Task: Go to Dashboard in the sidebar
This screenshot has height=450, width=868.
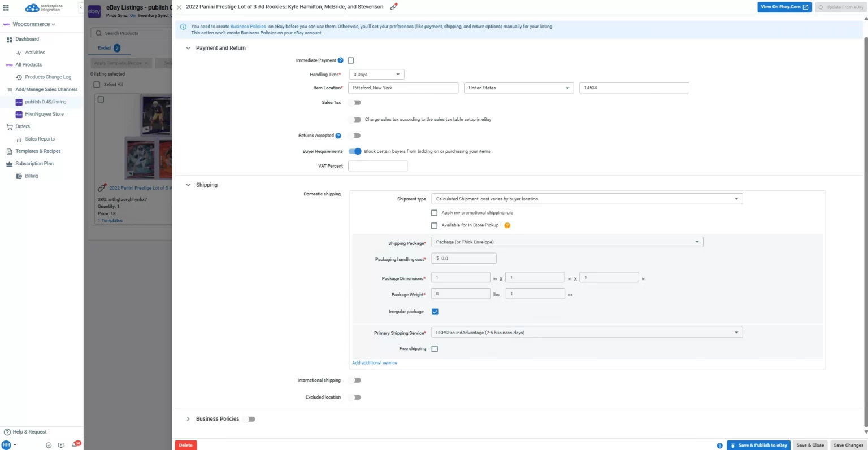Action: tap(27, 39)
